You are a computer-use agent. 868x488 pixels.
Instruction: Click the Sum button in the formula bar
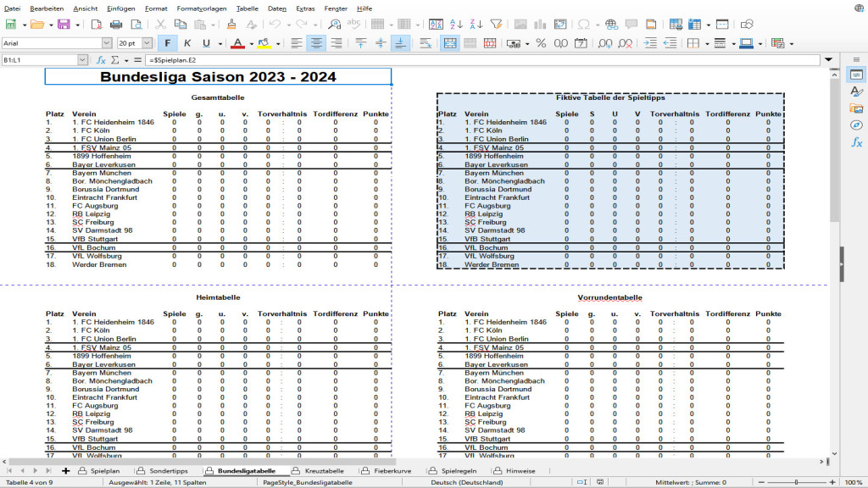click(x=114, y=60)
